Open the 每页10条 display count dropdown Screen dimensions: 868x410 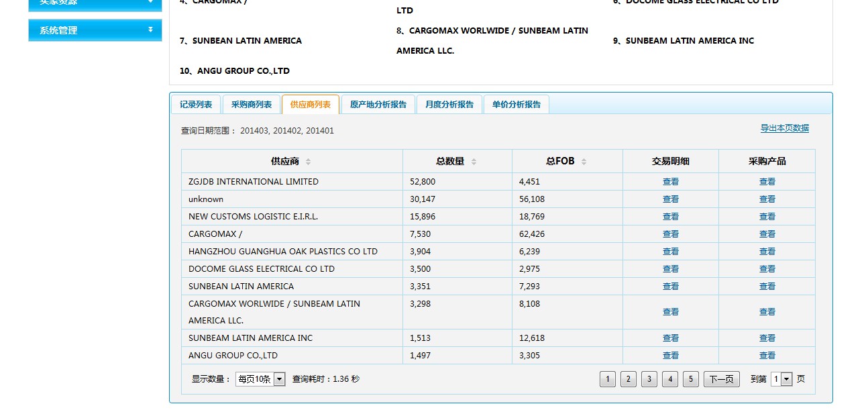(x=260, y=379)
